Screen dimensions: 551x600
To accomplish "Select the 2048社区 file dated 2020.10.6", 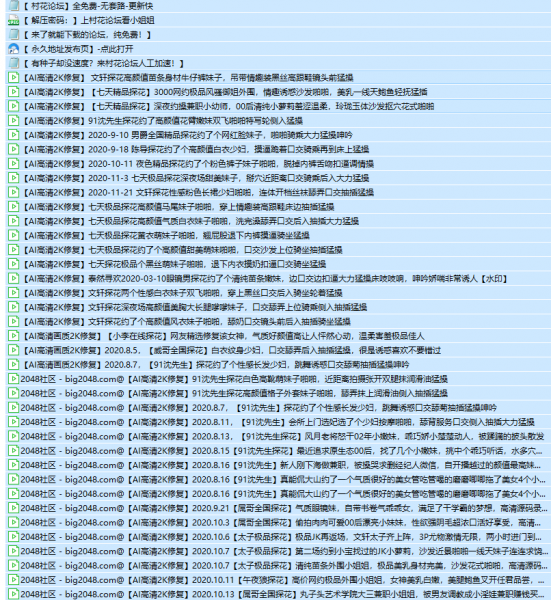I will click(x=281, y=537).
